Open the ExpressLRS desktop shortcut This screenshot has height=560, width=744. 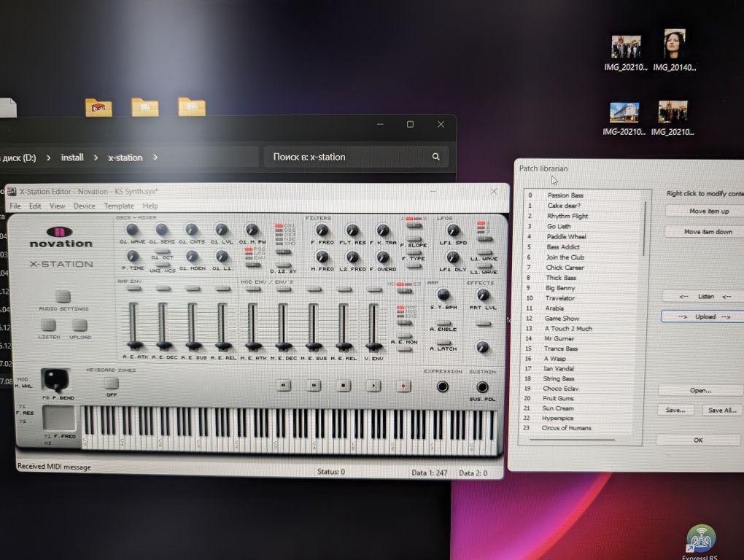[x=700, y=542]
